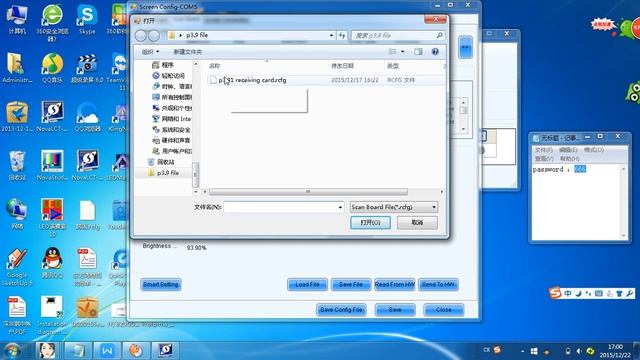Viewport: 640px width, 360px height.
Task: Open the wrench settings icon on Sogou bar
Action: pyautogui.click(x=629, y=293)
